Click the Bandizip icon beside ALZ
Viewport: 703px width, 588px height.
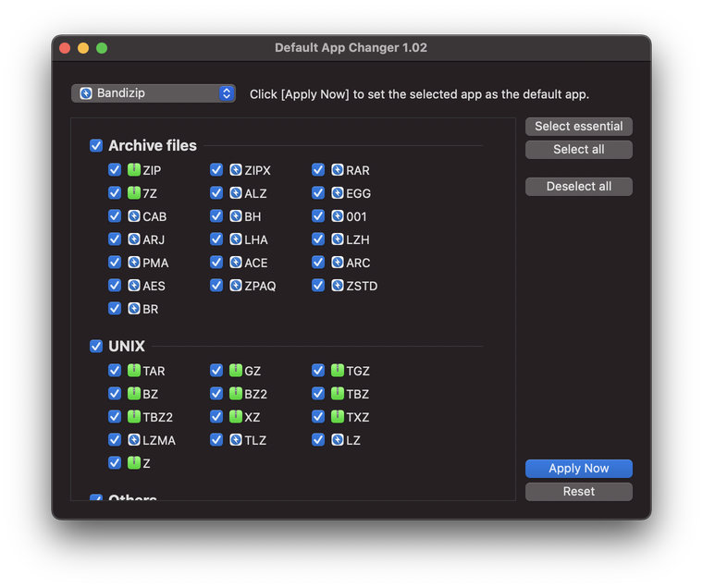coord(235,192)
